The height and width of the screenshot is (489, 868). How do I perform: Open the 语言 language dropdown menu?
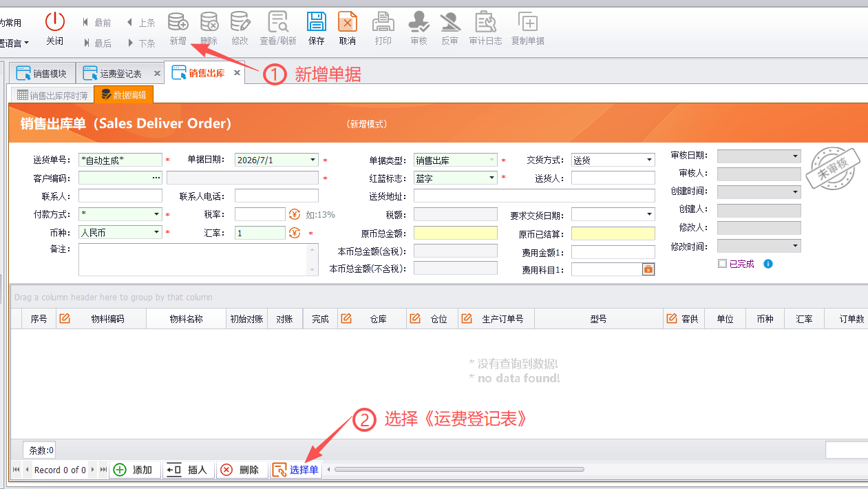(x=14, y=43)
